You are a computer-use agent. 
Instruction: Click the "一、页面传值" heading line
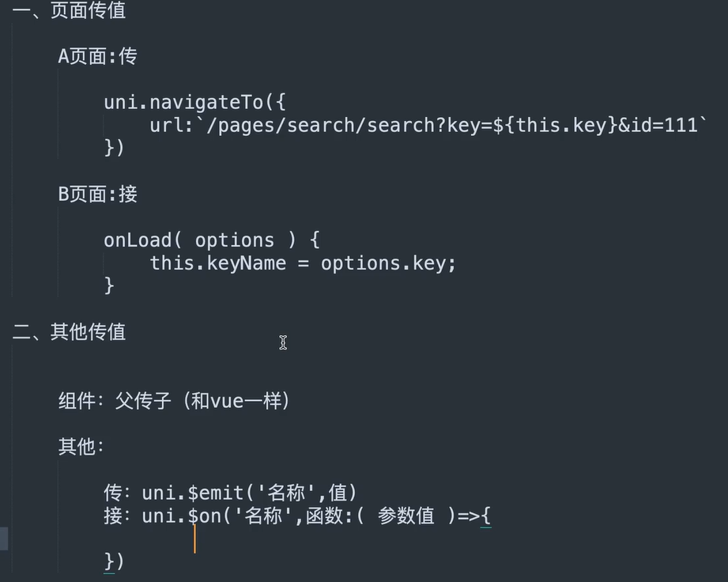69,10
